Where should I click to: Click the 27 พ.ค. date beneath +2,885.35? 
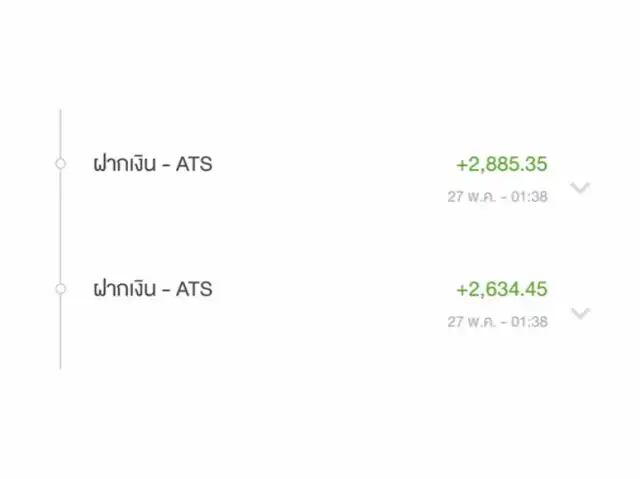coord(471,197)
